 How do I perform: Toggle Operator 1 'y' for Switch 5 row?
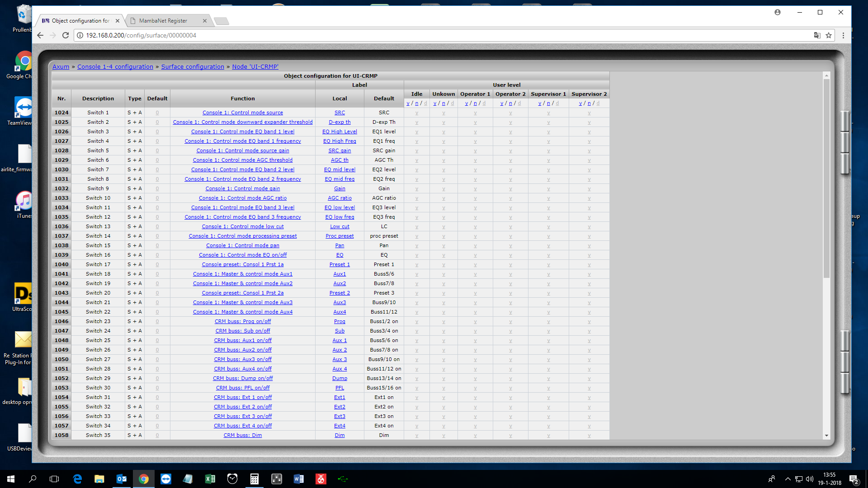(475, 151)
